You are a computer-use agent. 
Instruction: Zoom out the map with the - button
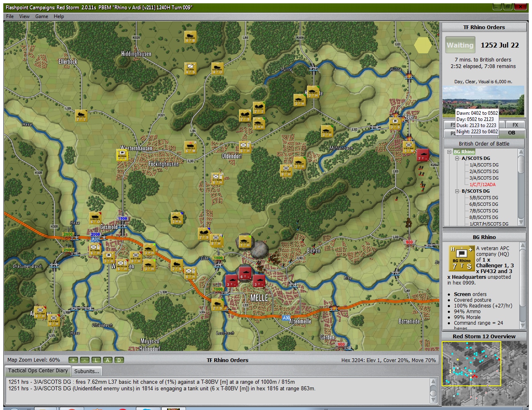[85, 360]
